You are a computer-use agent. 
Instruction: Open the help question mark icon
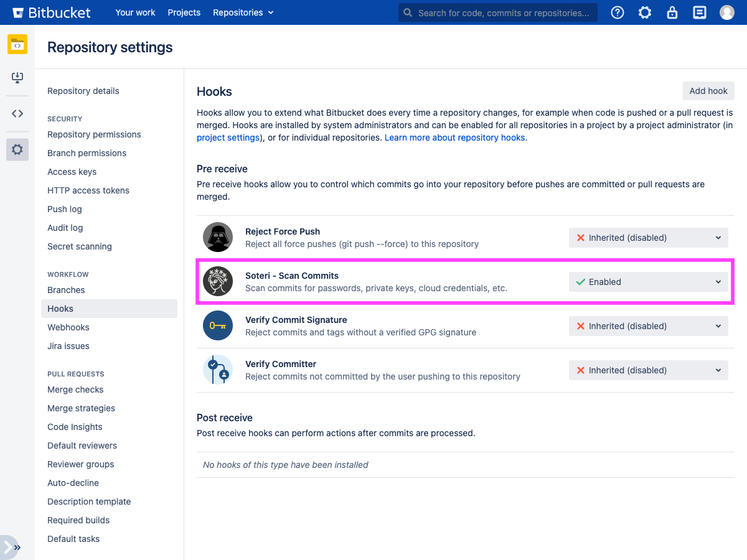[618, 12]
